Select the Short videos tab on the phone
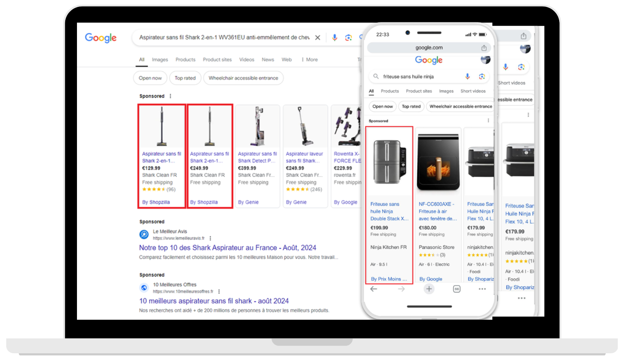The height and width of the screenshot is (364, 624). click(x=473, y=91)
